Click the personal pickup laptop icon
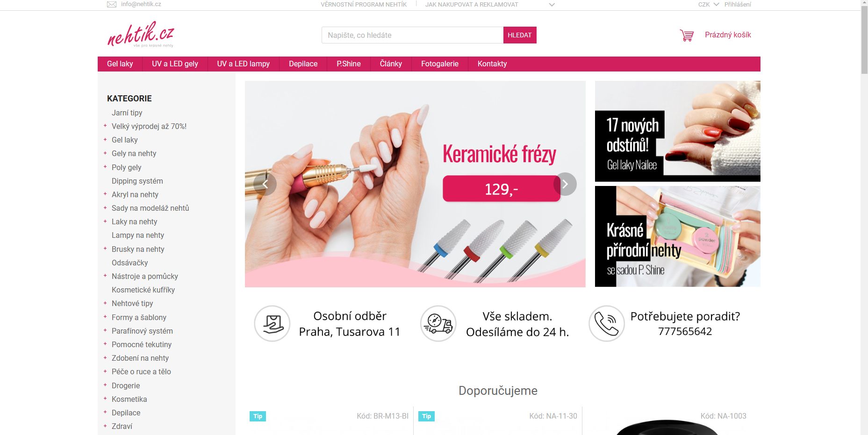The width and height of the screenshot is (868, 435). pos(272,323)
